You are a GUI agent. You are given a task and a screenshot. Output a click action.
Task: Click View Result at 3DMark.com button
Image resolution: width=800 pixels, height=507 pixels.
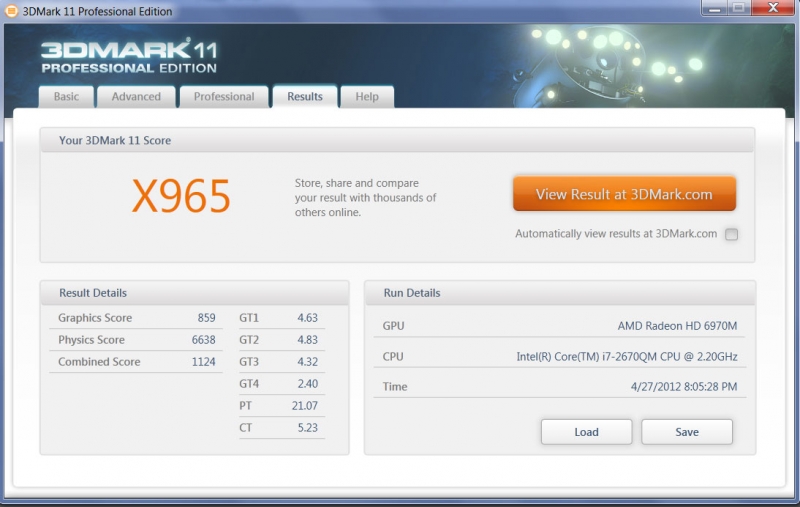[x=624, y=194]
